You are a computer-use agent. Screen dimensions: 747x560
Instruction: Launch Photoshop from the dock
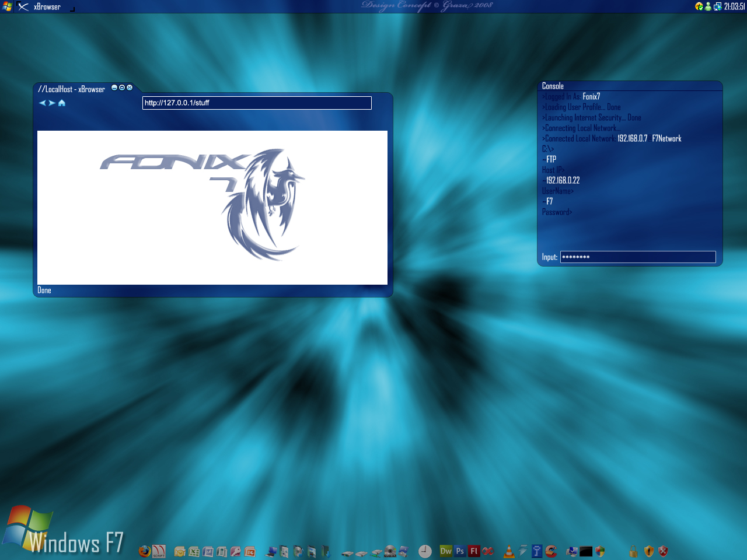[460, 551]
